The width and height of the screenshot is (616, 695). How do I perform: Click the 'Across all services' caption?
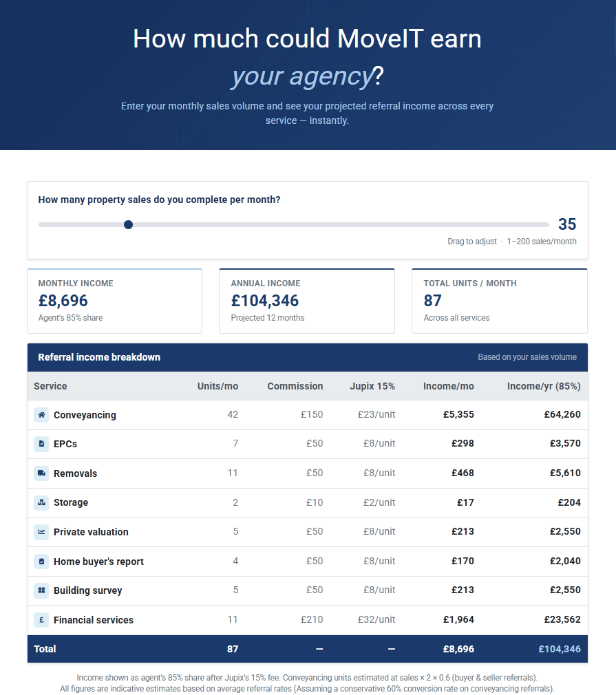pyautogui.click(x=456, y=318)
